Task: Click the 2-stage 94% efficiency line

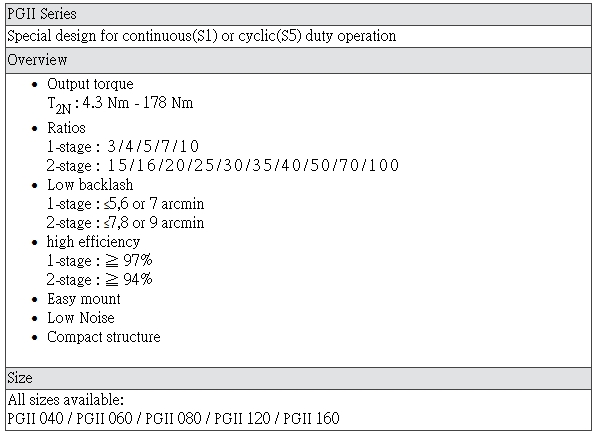Action: point(99,280)
